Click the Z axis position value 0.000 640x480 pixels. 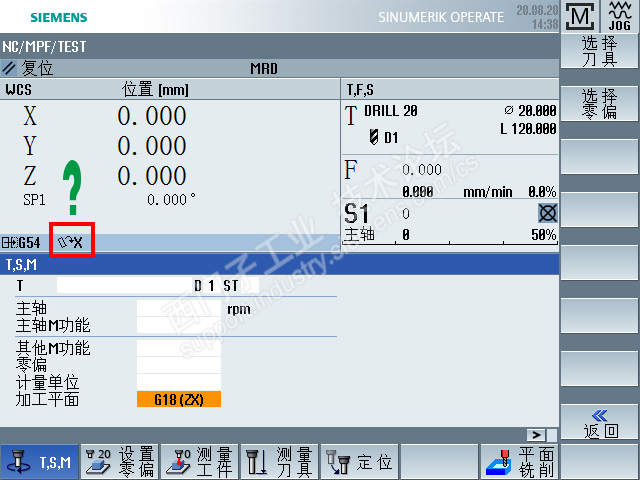(x=152, y=176)
